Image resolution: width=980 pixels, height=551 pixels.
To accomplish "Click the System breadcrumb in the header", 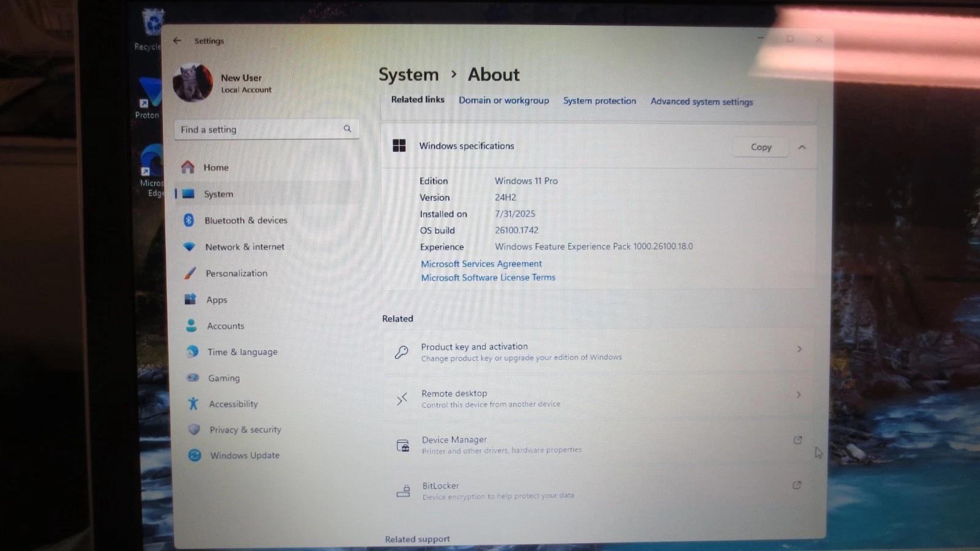I will point(409,75).
